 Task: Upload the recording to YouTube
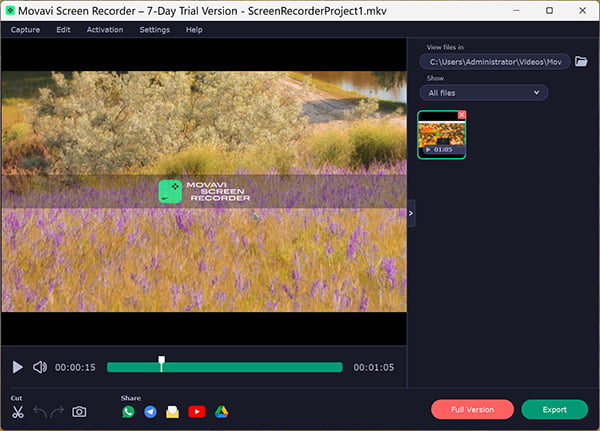197,412
